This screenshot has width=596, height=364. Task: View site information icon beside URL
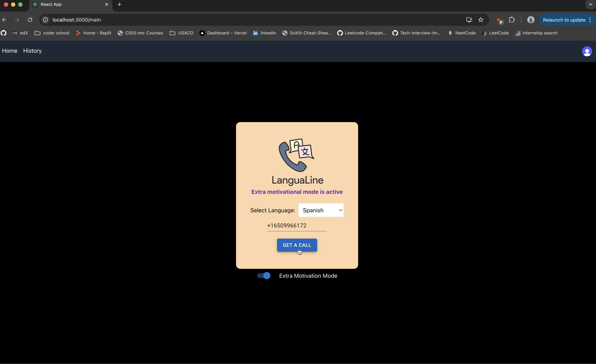pyautogui.click(x=45, y=20)
